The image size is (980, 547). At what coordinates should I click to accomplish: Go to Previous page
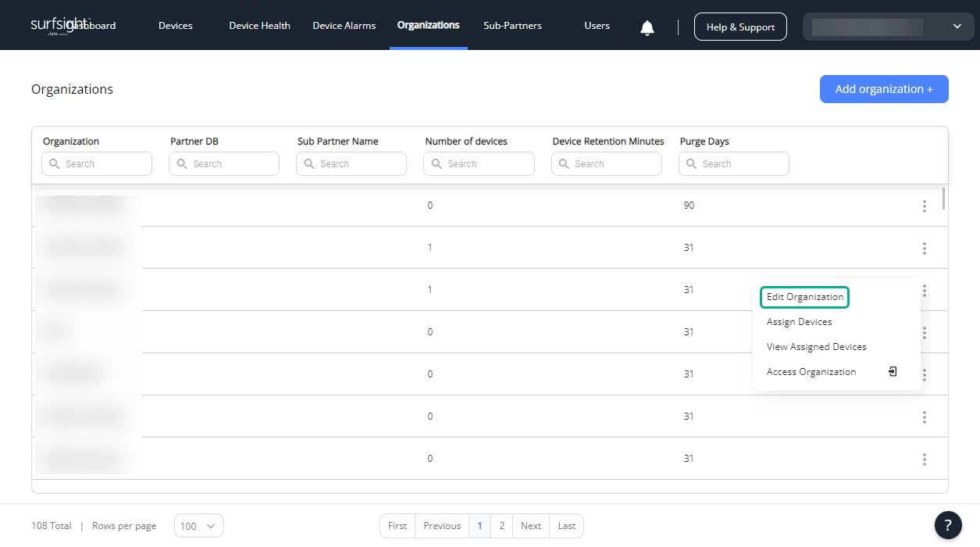(442, 526)
